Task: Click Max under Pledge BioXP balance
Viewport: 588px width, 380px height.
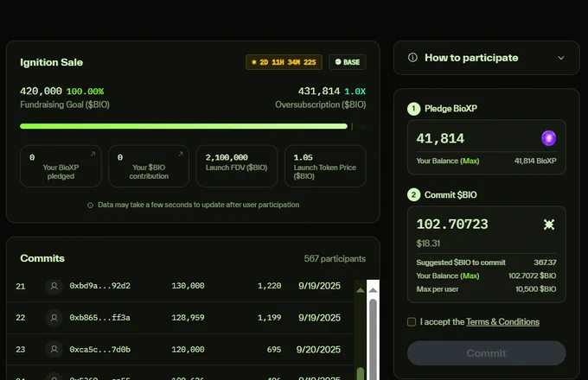Action: pyautogui.click(x=470, y=161)
